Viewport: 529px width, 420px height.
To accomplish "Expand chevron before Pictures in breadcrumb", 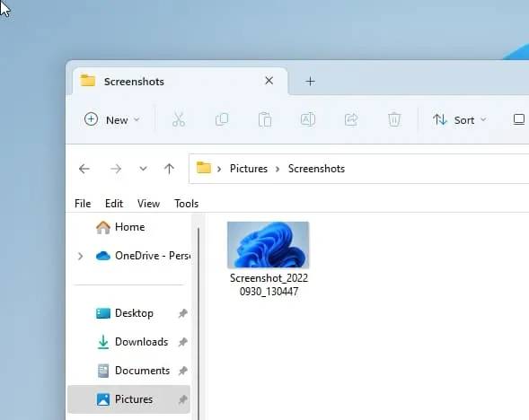I will 219,169.
